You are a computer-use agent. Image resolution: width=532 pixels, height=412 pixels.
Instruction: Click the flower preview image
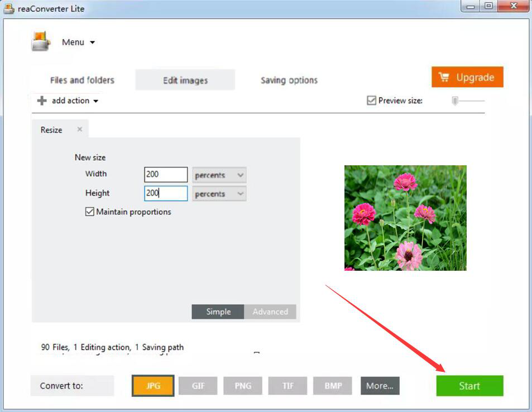(405, 218)
